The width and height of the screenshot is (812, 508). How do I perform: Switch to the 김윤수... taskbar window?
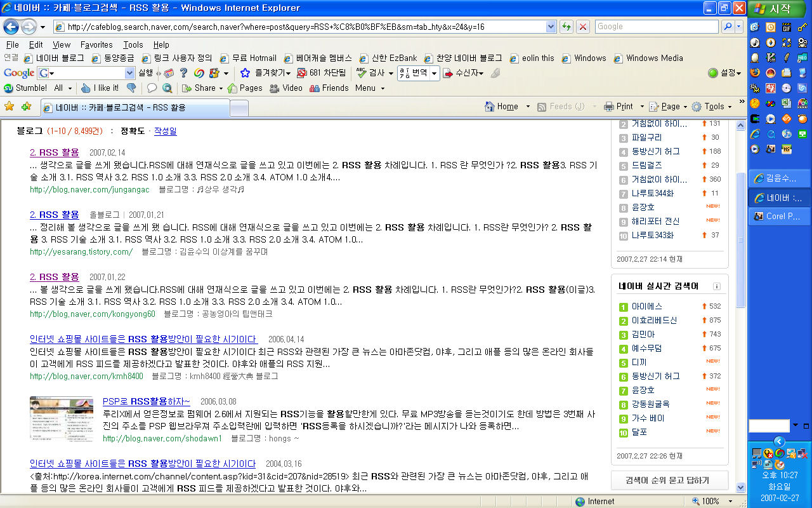click(780, 178)
